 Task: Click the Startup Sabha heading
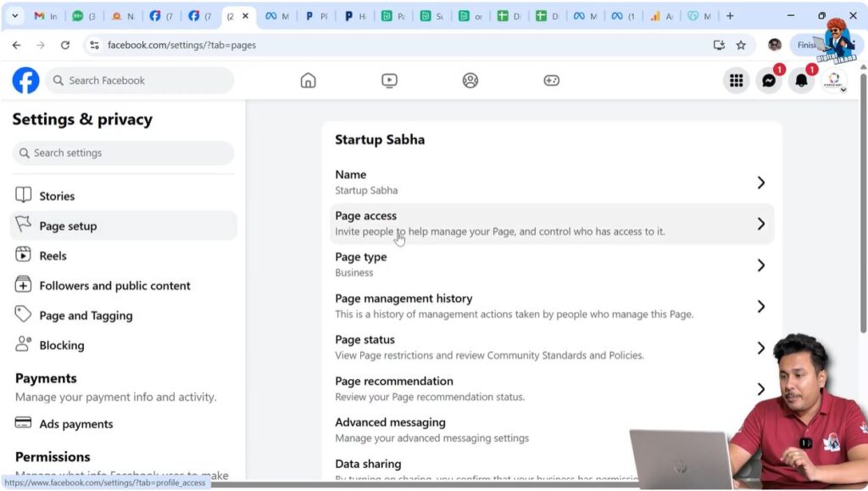pos(380,139)
